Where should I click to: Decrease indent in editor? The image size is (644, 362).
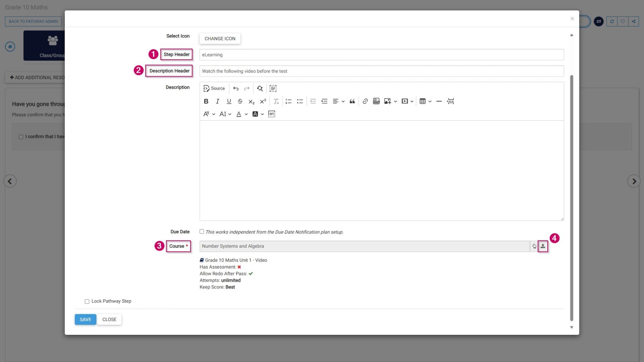point(313,102)
